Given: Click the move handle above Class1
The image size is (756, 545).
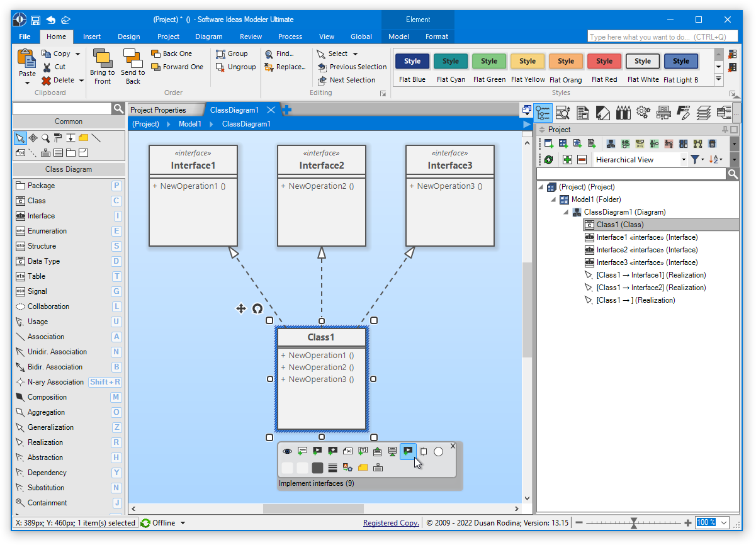Looking at the screenshot, I should coord(241,308).
